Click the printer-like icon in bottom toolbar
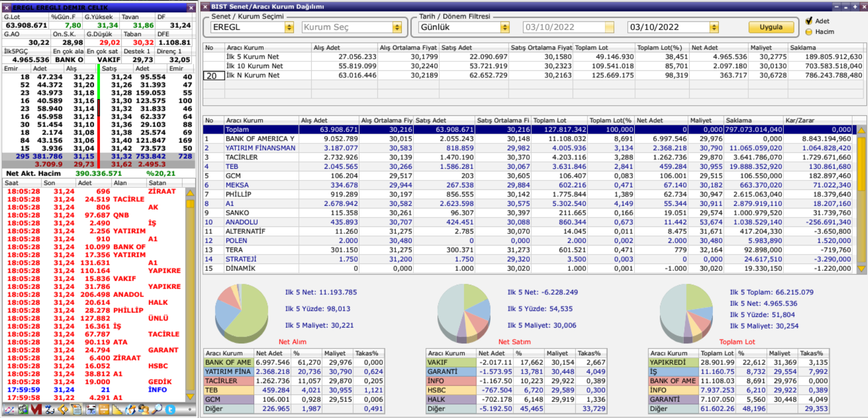Image resolution: width=868 pixels, height=418 pixels. 91,410
